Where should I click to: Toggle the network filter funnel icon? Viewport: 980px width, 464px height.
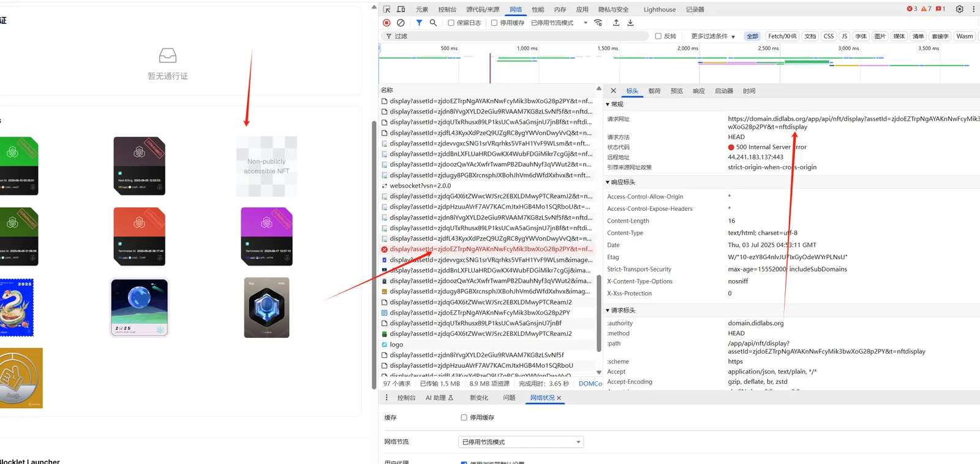419,23
